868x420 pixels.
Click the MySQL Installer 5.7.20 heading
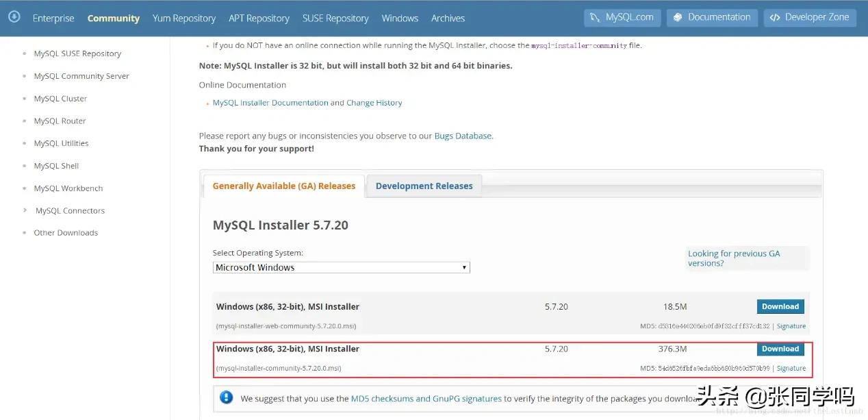pos(281,225)
